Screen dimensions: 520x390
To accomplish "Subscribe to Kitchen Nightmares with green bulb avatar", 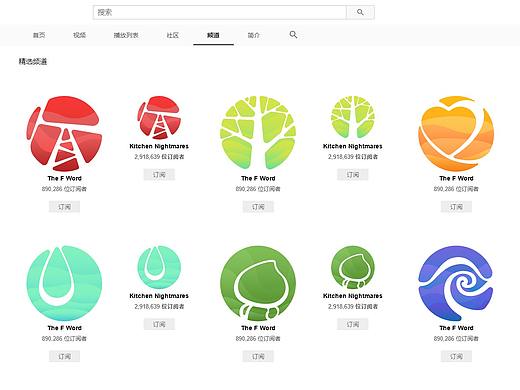I will (x=353, y=324).
